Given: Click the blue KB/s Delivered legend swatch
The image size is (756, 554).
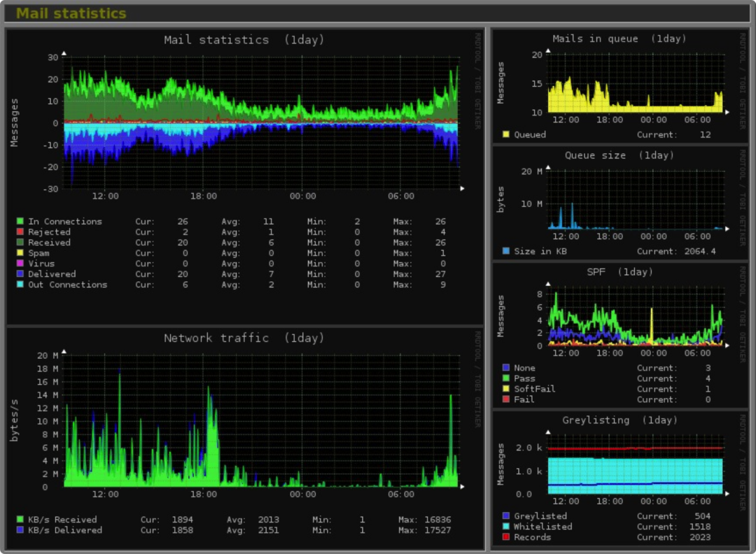Looking at the screenshot, I should click(20, 530).
